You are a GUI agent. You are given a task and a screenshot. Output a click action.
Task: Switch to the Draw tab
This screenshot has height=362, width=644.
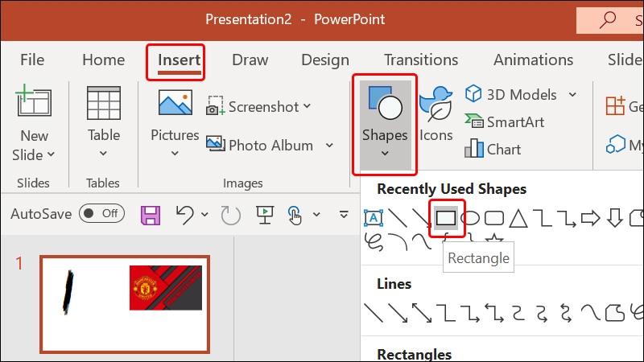[x=250, y=60]
